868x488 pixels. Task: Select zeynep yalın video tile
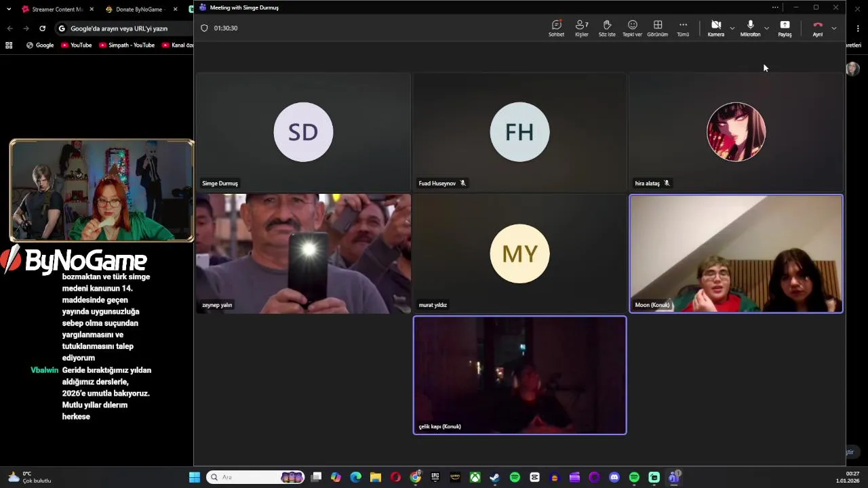coord(303,253)
